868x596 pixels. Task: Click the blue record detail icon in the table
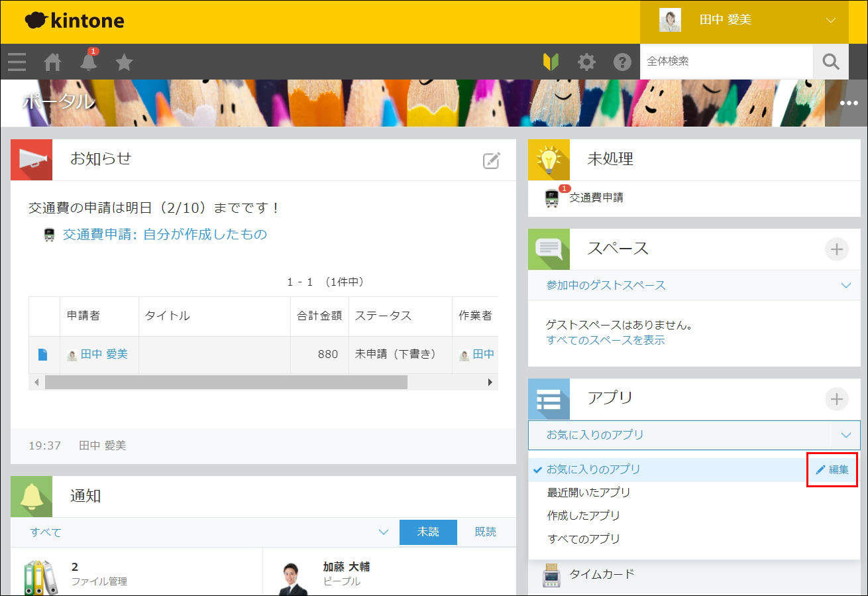[43, 354]
